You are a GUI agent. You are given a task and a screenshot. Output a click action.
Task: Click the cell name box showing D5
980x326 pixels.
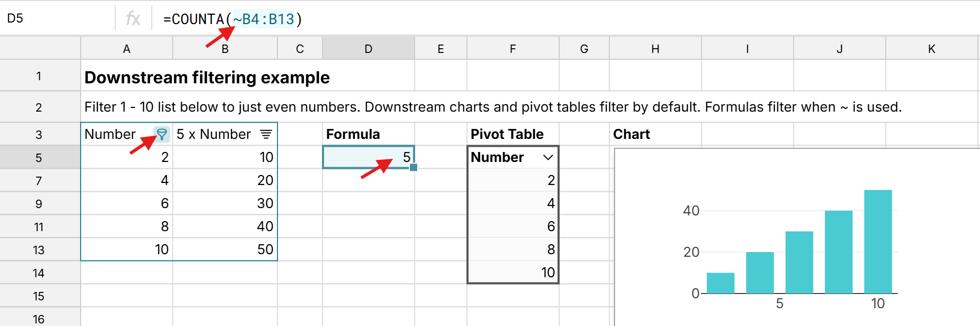tap(58, 19)
